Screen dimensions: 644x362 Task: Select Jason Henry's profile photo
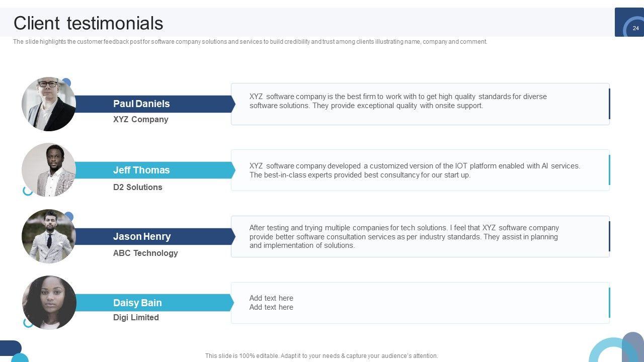coord(49,236)
